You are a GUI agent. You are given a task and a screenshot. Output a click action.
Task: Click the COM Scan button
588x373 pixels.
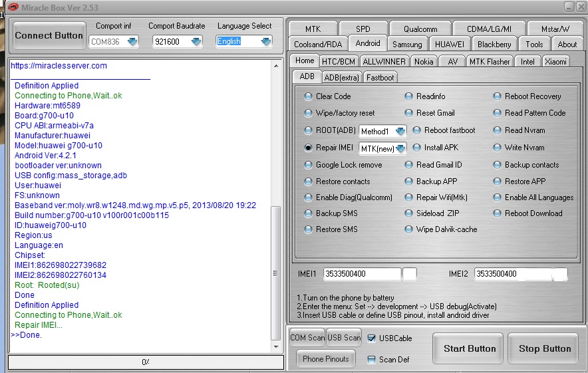(307, 338)
